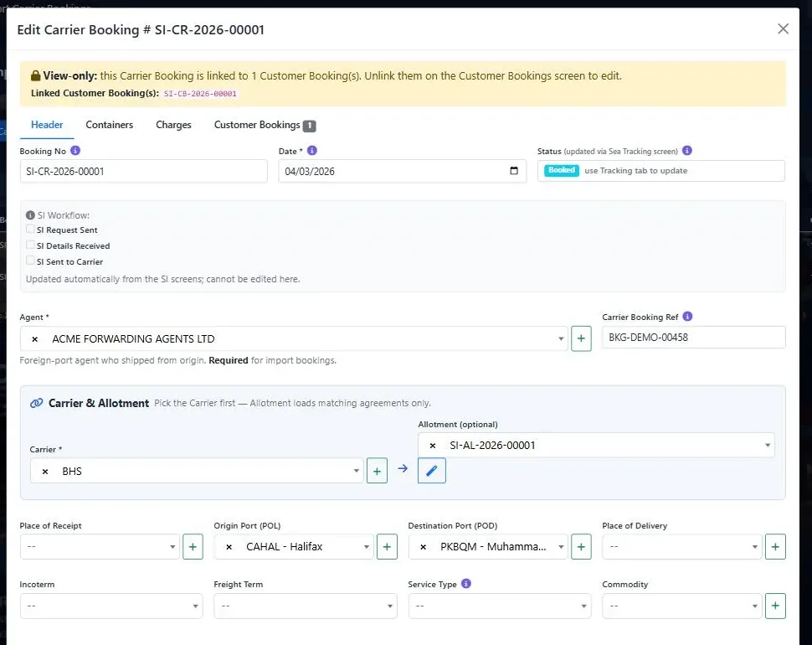The image size is (812, 645).
Task: Expand the Agent dropdown
Action: 561,338
